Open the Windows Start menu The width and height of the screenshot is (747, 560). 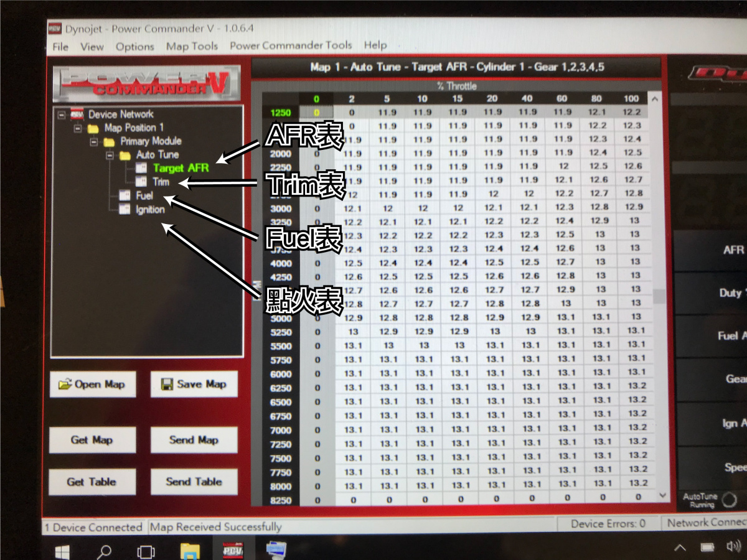point(62,551)
